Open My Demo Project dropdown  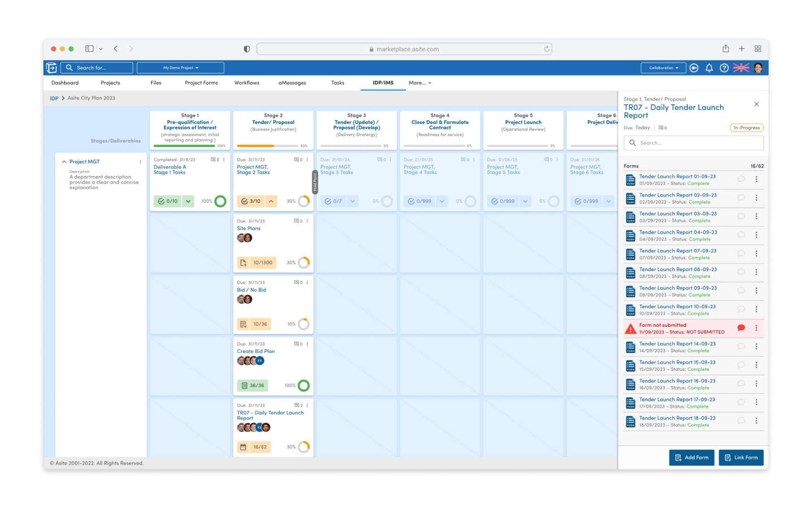[x=180, y=68]
